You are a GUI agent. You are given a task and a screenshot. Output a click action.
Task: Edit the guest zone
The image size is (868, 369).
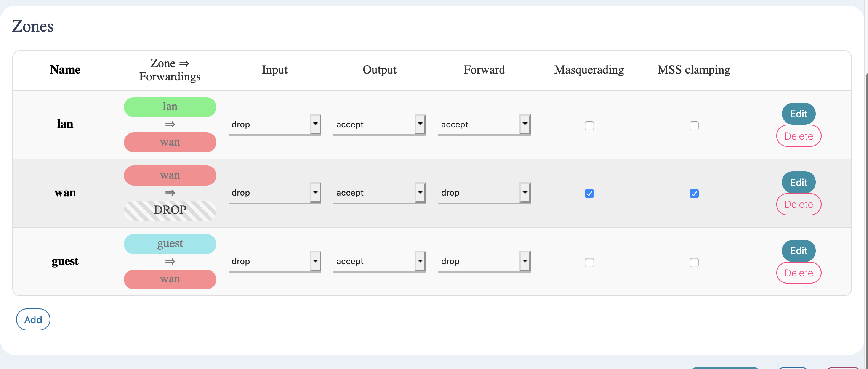pyautogui.click(x=798, y=250)
